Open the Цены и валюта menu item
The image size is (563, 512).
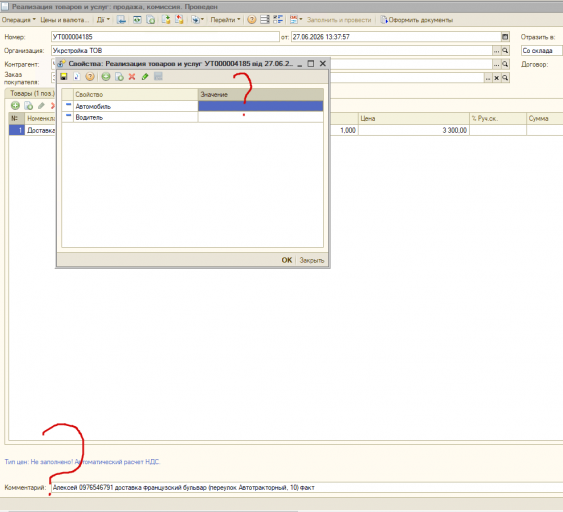65,20
